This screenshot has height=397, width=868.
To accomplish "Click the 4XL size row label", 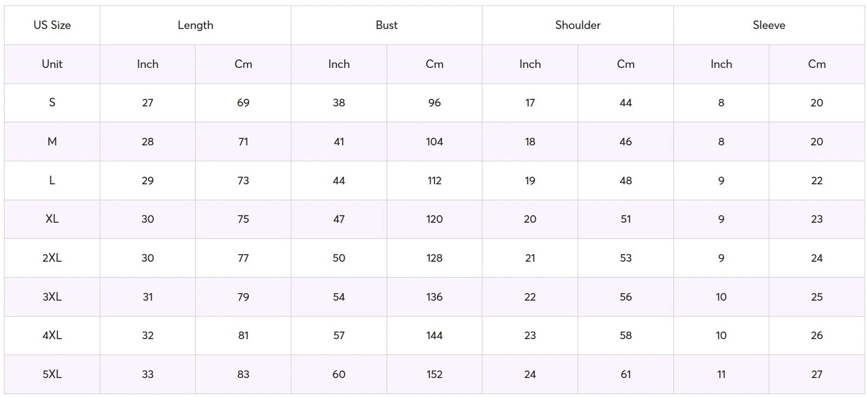I will tap(52, 336).
